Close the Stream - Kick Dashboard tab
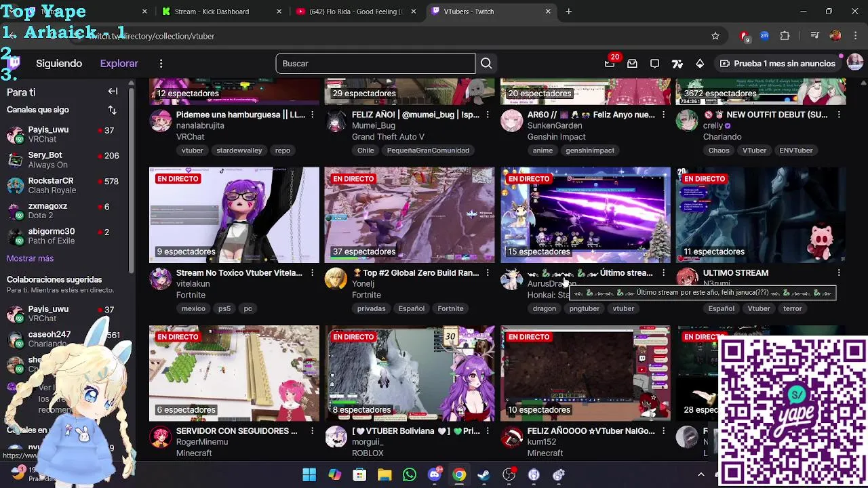Viewport: 868px width, 488px height. click(279, 12)
